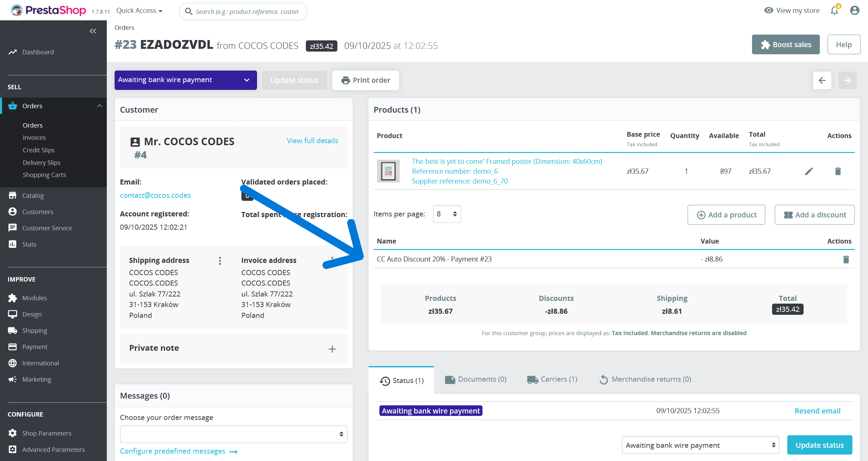Select Customer Service in the sidebar

tap(47, 228)
